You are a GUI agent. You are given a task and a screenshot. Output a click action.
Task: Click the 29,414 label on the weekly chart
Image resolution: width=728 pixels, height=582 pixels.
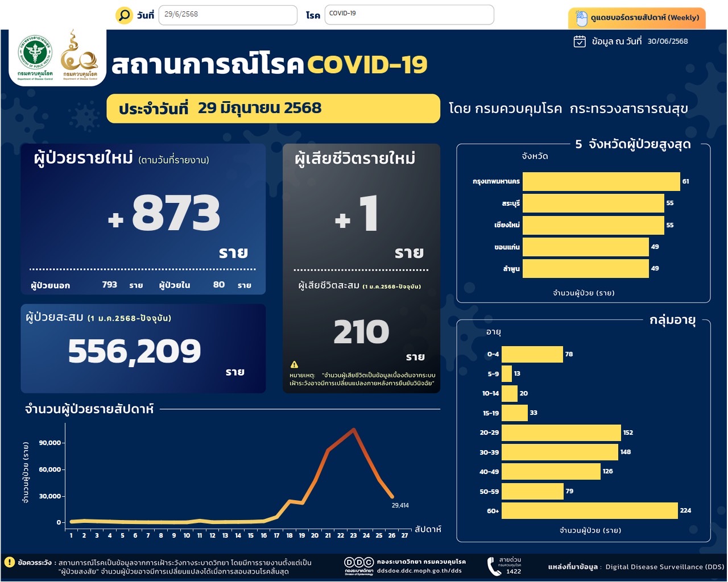pyautogui.click(x=400, y=505)
